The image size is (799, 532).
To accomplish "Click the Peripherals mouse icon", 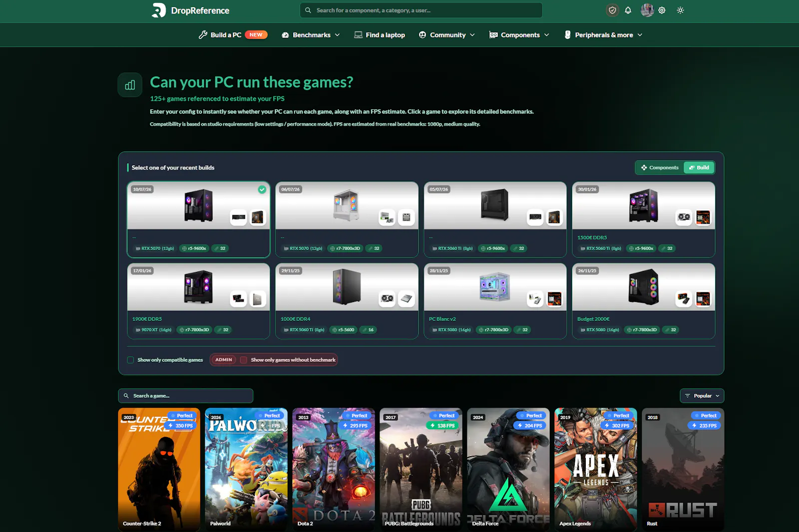I will (567, 34).
